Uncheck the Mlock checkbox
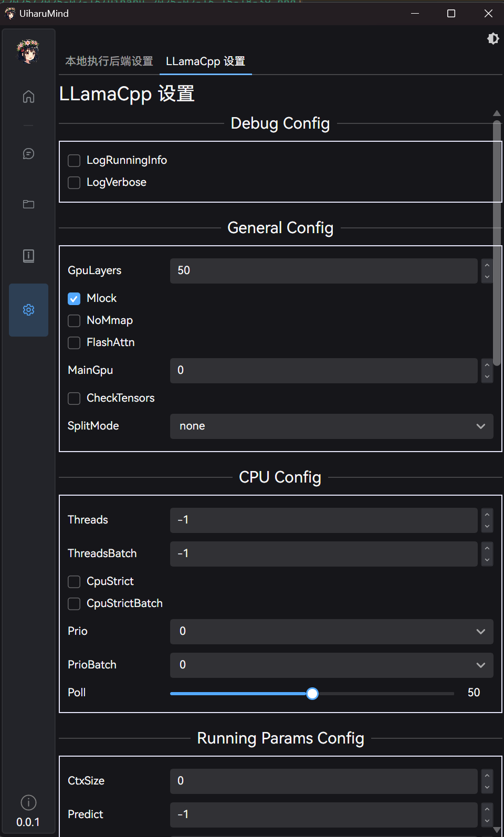 [x=74, y=299]
